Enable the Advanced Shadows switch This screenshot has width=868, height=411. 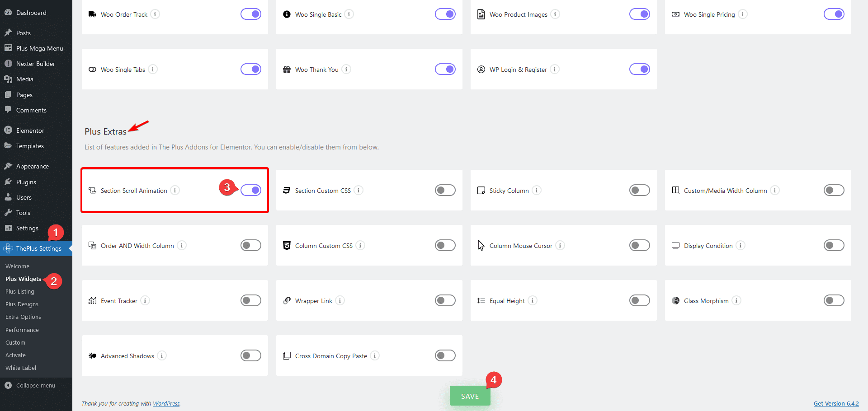251,356
